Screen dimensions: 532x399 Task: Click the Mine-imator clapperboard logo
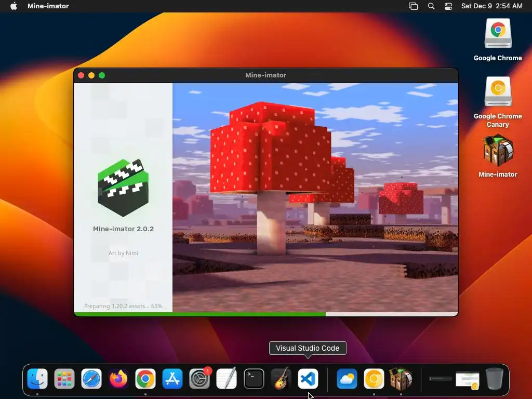[x=123, y=188]
